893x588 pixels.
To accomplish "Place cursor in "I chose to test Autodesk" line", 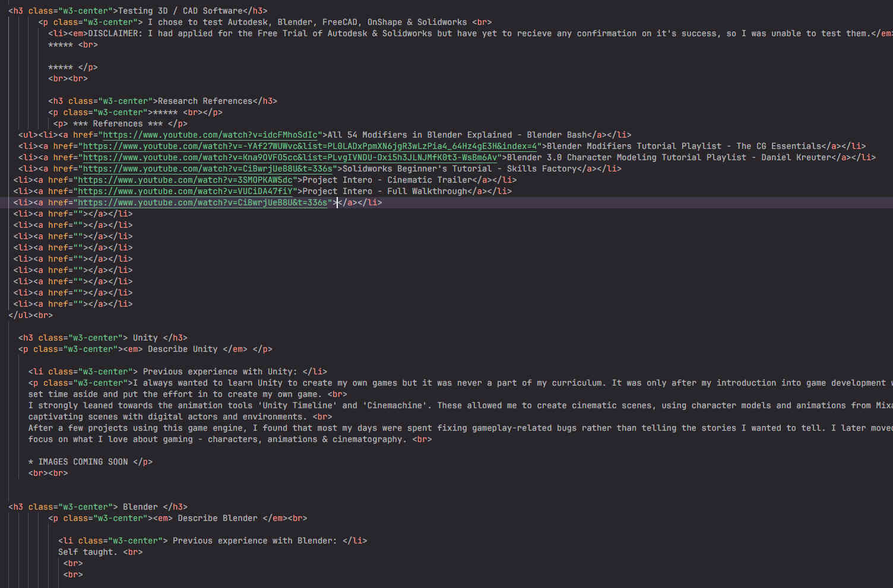I will point(265,22).
